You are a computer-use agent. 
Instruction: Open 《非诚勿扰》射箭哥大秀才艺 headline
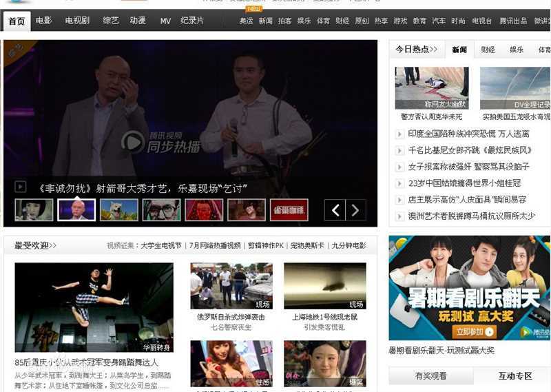(x=142, y=189)
